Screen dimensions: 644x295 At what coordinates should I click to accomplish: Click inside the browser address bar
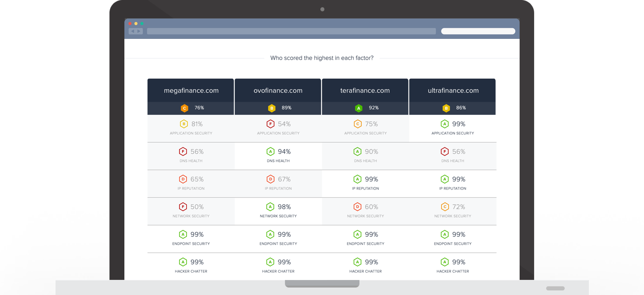[291, 31]
